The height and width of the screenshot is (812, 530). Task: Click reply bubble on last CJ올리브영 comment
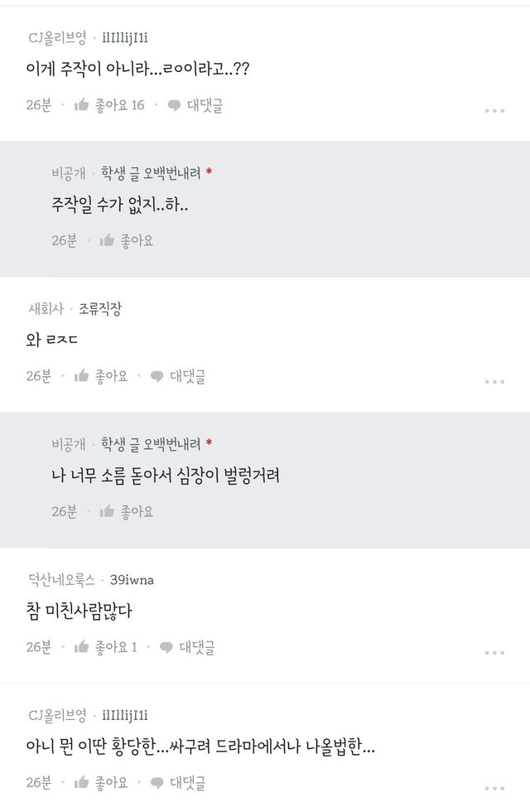click(x=157, y=782)
